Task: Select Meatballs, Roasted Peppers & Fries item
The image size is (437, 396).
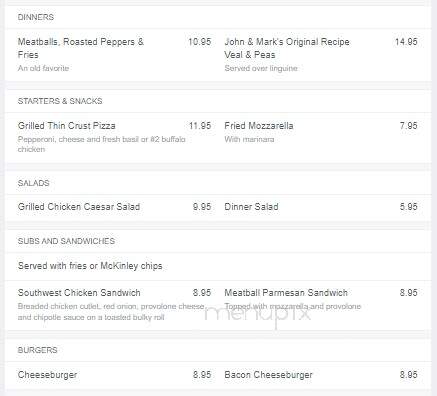Action: pyautogui.click(x=81, y=48)
